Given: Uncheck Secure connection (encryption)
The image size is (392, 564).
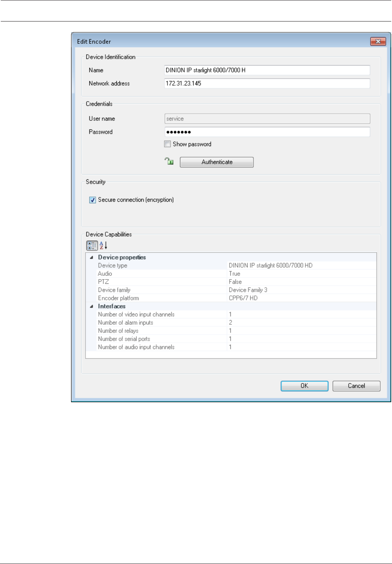Looking at the screenshot, I should point(93,200).
